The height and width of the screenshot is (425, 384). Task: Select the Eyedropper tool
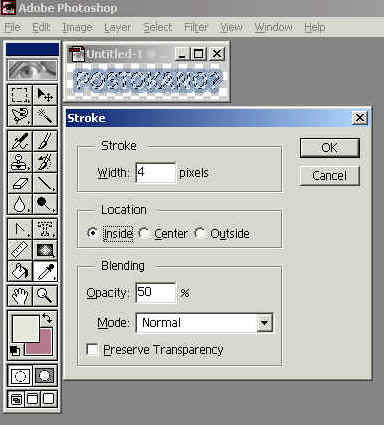coord(45,271)
